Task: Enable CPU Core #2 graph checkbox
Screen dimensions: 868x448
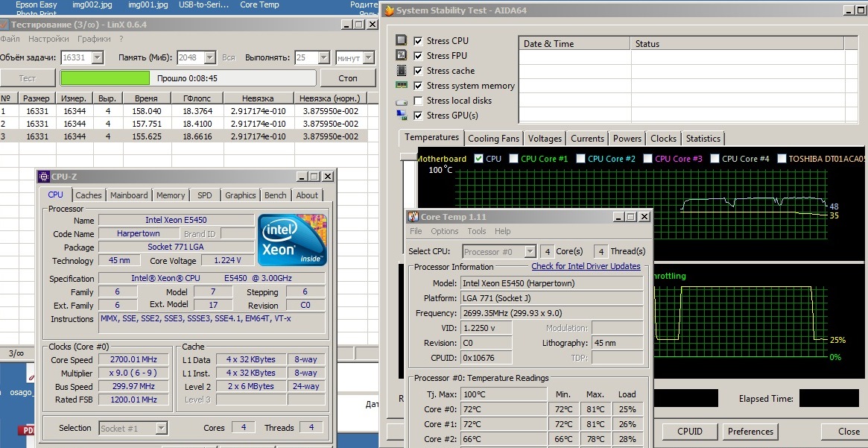Action: tap(580, 159)
